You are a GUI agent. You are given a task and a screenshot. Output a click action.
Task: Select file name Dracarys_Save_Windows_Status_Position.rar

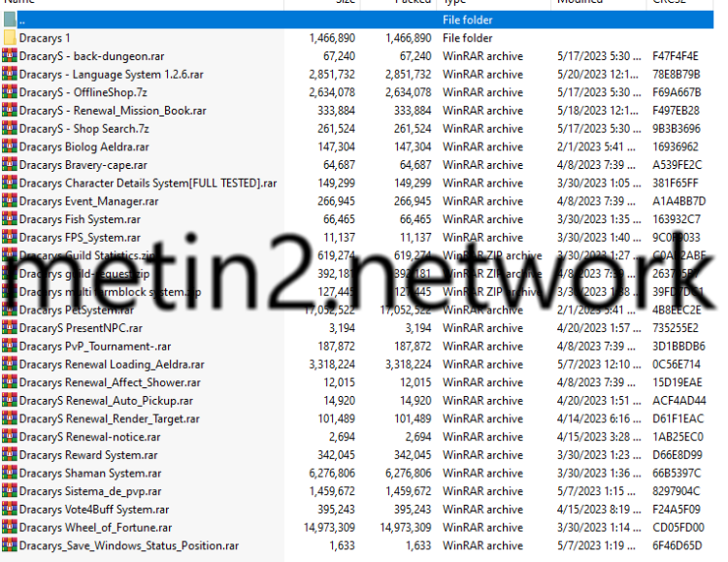click(x=129, y=545)
